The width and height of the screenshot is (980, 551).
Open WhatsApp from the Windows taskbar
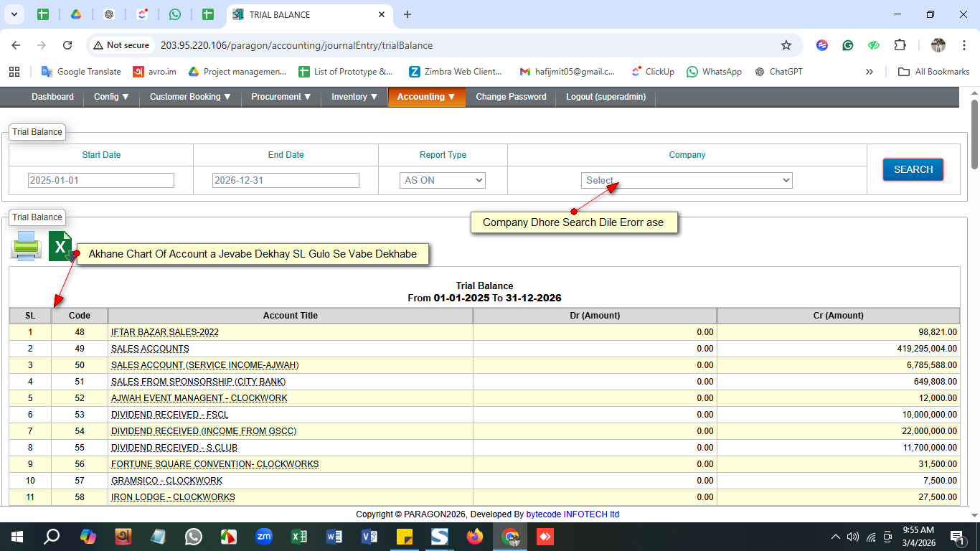click(194, 537)
